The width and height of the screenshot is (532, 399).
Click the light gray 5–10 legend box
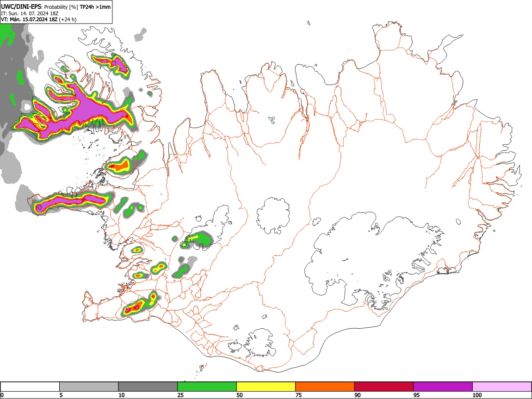click(89, 387)
